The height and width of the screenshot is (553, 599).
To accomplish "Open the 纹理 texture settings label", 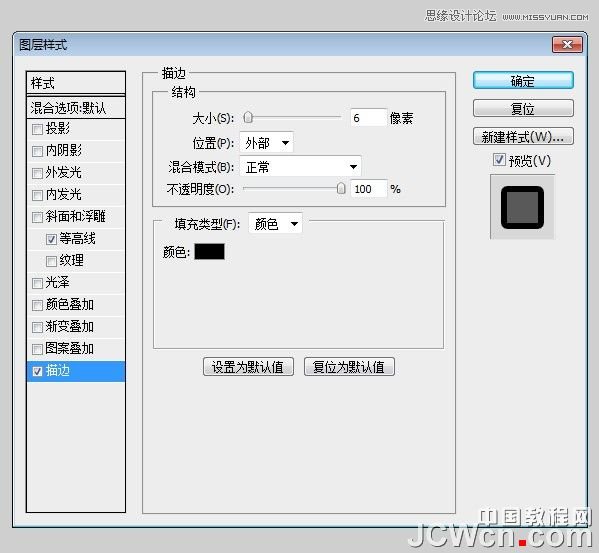I will coord(71,260).
